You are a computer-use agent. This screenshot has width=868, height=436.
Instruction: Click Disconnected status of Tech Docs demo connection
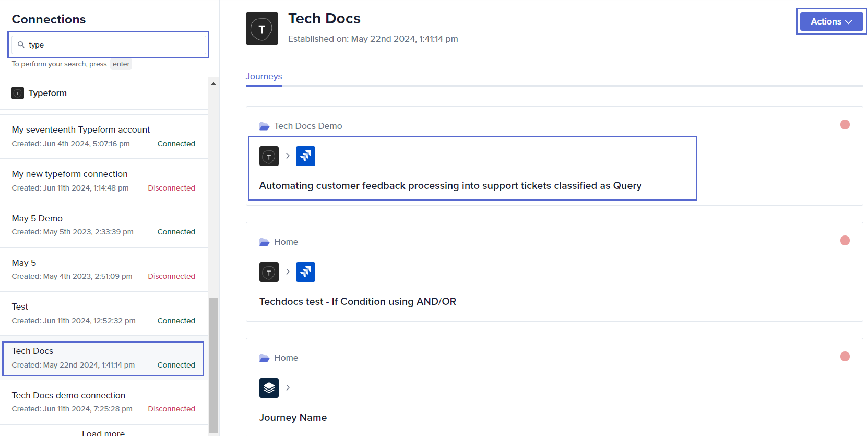[x=171, y=409]
